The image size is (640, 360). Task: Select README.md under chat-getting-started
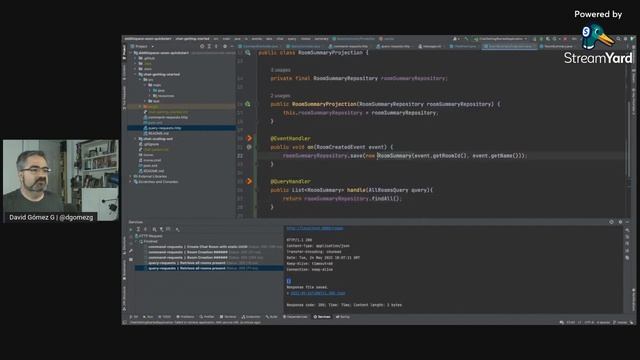pos(156,133)
